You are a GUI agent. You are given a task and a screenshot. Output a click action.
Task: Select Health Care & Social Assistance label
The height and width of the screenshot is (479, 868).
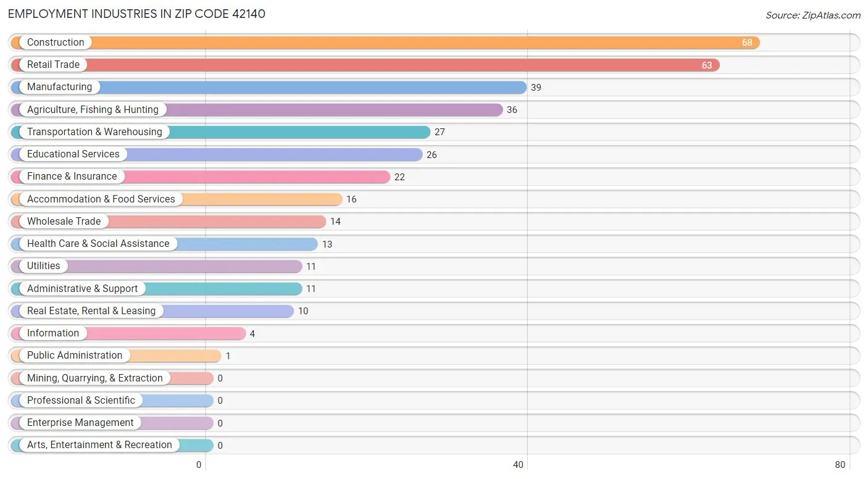(98, 243)
